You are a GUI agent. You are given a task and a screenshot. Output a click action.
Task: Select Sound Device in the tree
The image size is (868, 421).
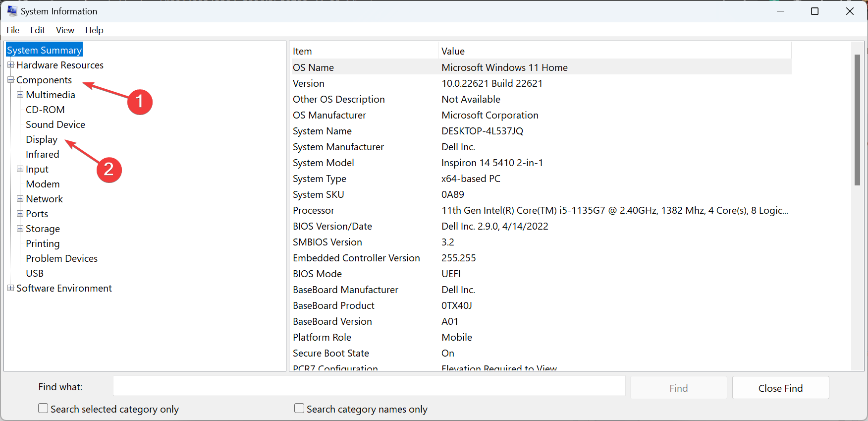(x=55, y=124)
